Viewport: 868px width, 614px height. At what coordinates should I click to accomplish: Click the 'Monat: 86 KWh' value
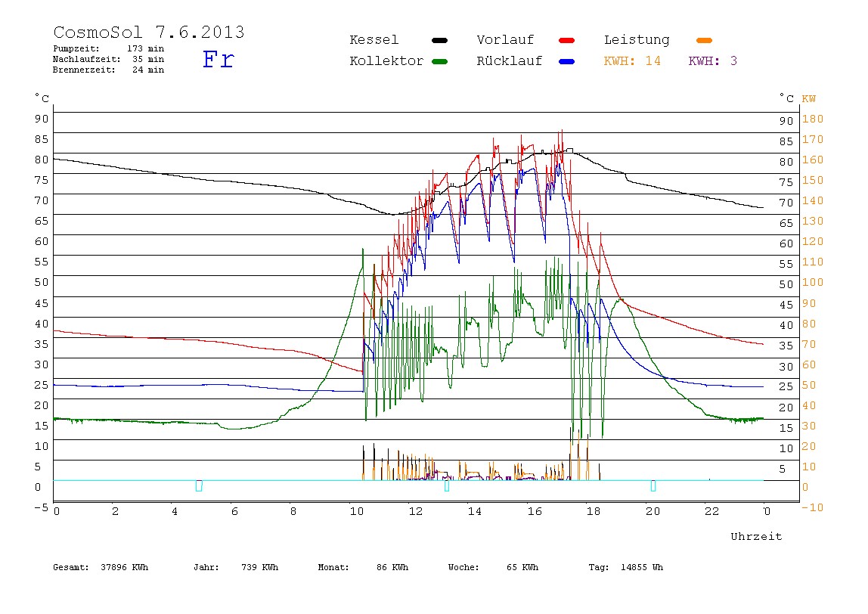pos(363,567)
